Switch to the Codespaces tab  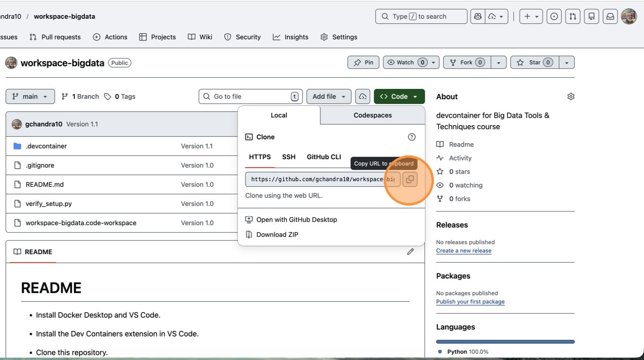[373, 115]
